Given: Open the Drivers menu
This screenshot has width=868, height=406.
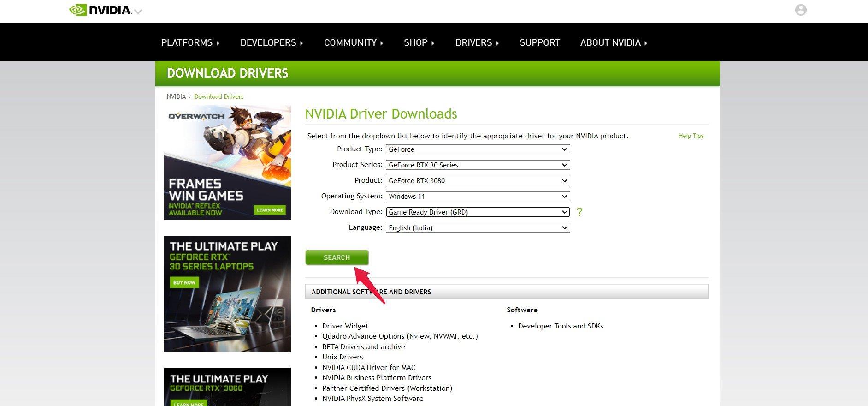Looking at the screenshot, I should coord(477,42).
